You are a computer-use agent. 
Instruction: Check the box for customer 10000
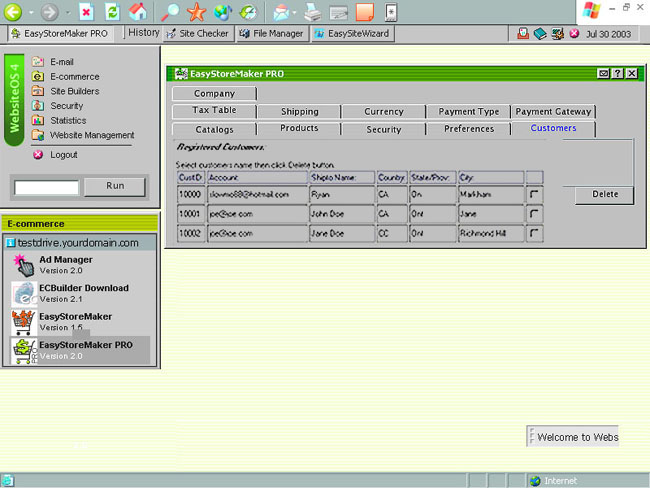[x=535, y=194]
